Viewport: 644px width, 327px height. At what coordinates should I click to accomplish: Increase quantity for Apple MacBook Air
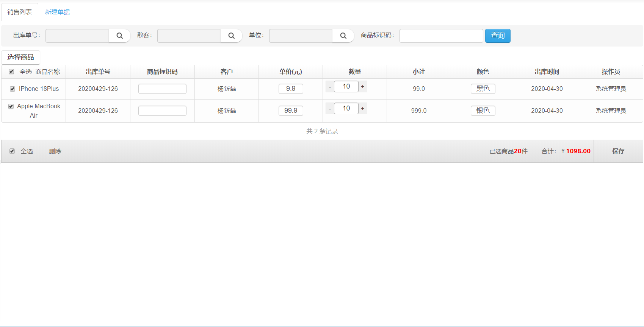tap(363, 109)
